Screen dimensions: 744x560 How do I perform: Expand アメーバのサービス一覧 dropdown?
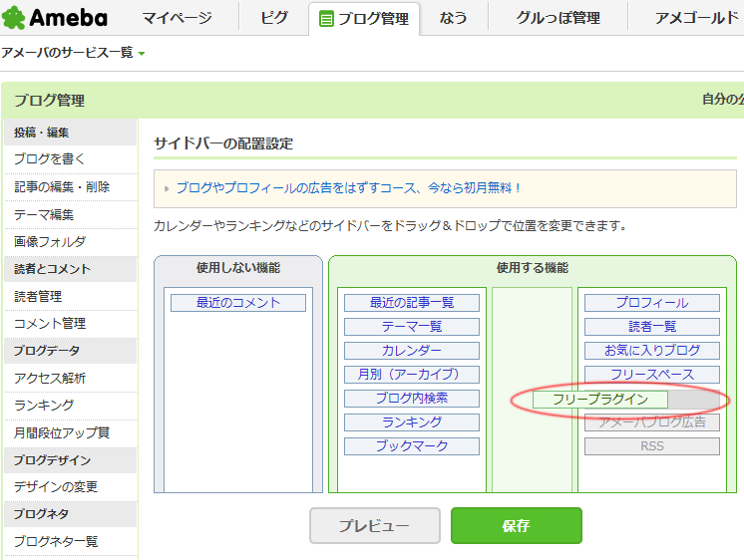[x=73, y=52]
